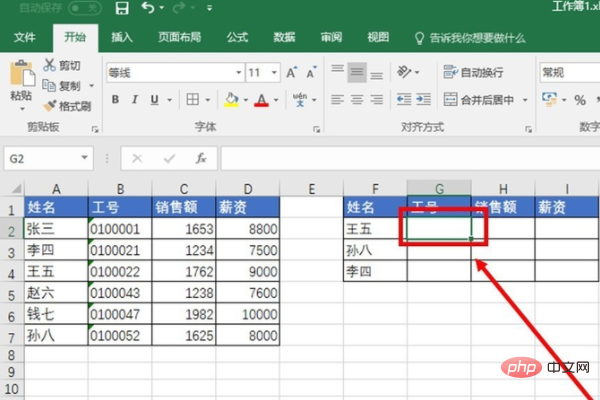Click the decrease font size icon
Screen dimensions: 600x400
(x=311, y=72)
